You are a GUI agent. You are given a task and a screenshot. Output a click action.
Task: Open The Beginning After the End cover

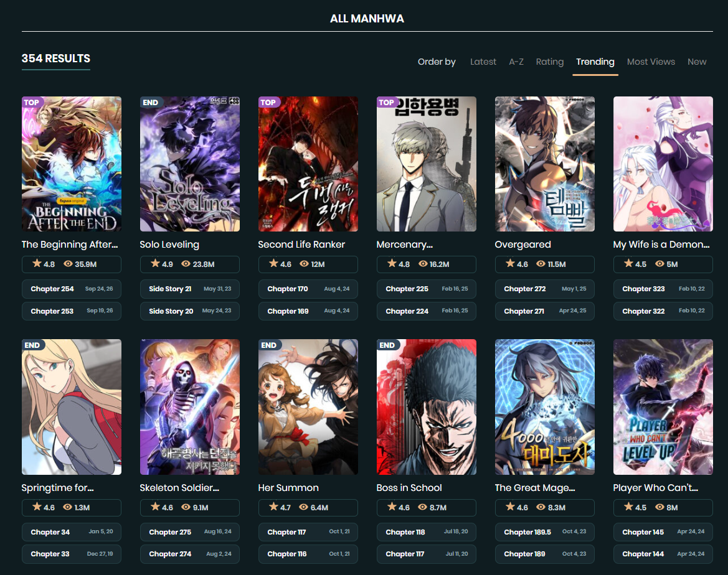pyautogui.click(x=72, y=164)
